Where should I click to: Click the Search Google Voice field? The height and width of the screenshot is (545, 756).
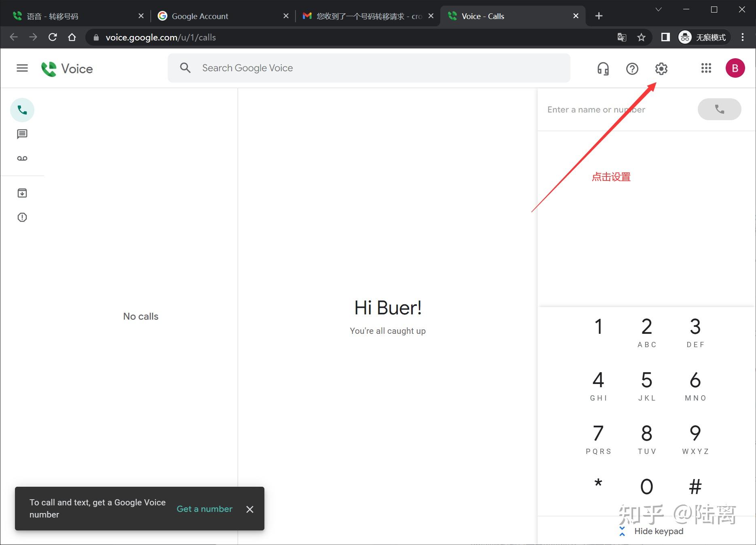pos(369,68)
